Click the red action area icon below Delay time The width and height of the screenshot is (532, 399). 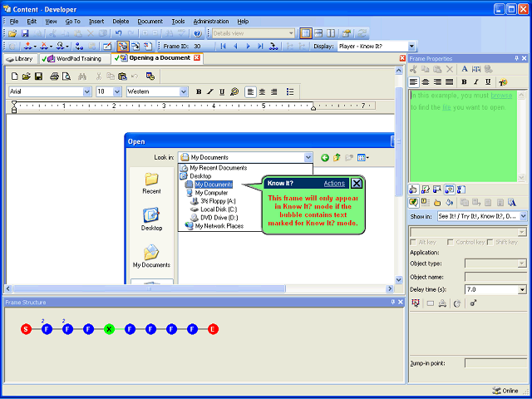pyautogui.click(x=416, y=303)
